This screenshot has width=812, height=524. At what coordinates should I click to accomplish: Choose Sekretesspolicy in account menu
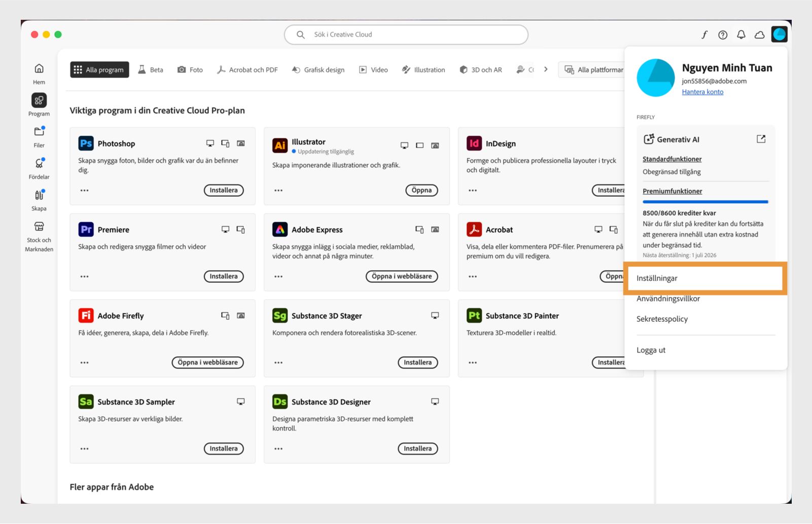click(x=662, y=319)
